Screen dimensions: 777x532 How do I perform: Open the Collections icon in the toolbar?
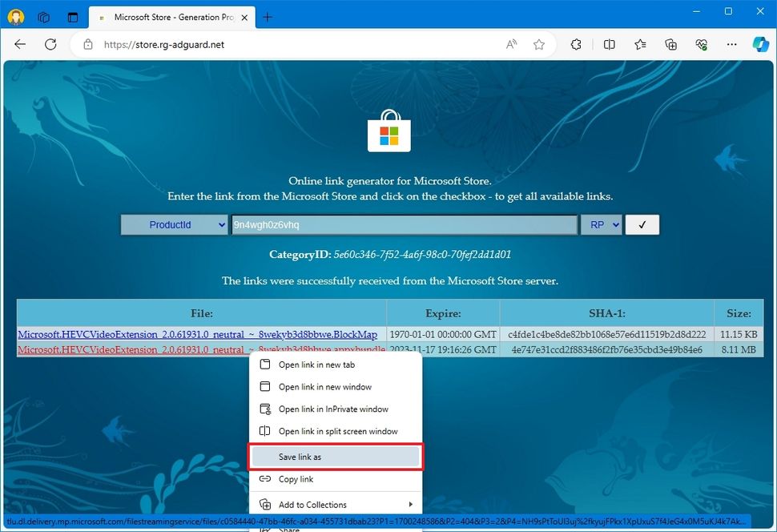670,44
